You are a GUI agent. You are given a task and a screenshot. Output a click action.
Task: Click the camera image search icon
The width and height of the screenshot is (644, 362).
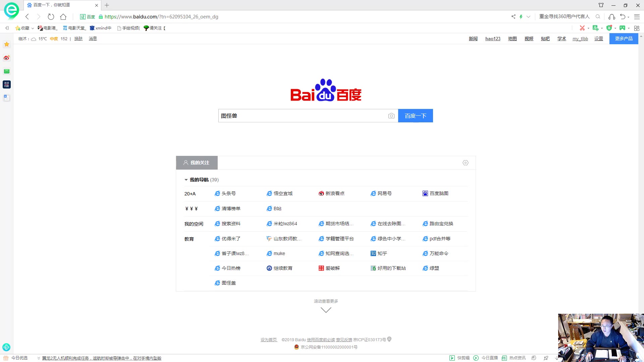click(391, 116)
